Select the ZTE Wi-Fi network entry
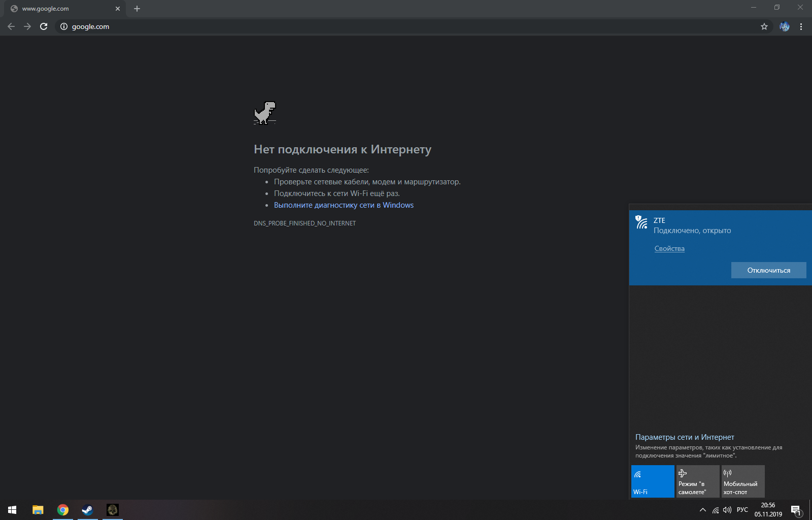 click(721, 248)
